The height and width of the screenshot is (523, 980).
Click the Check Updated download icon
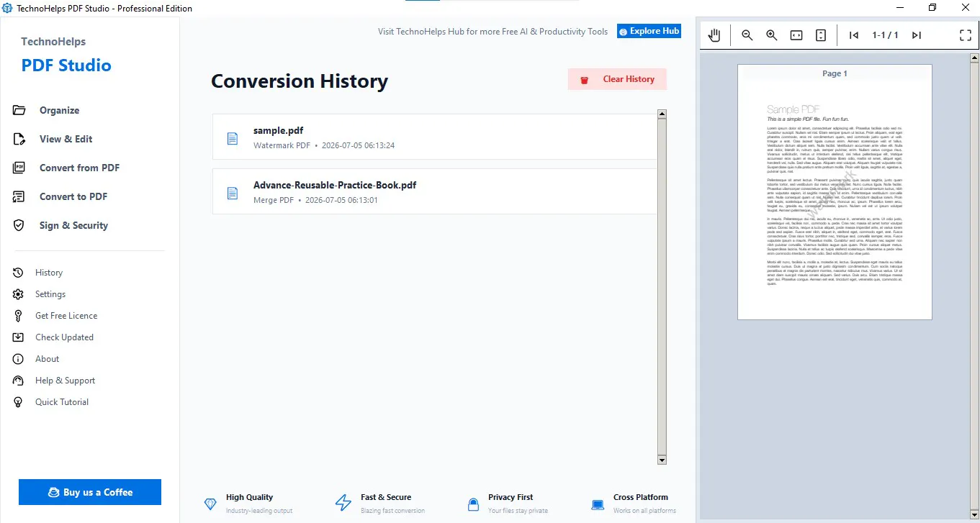[19, 337]
